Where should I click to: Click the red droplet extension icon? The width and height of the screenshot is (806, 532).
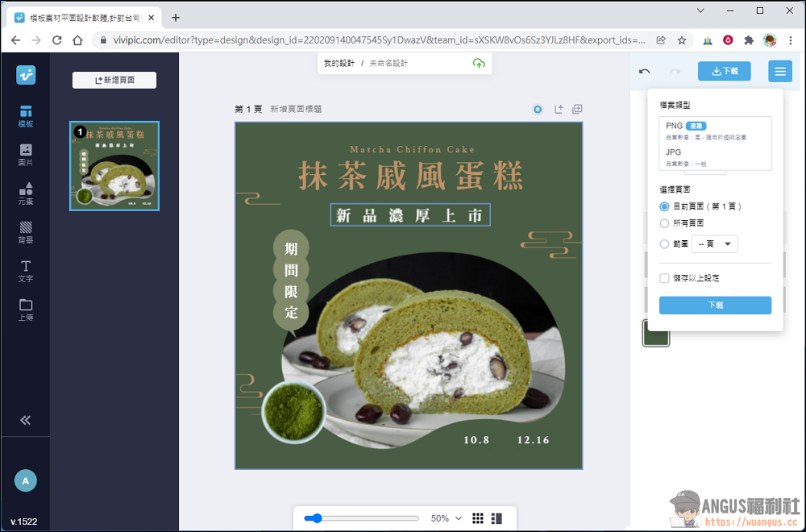click(x=728, y=40)
